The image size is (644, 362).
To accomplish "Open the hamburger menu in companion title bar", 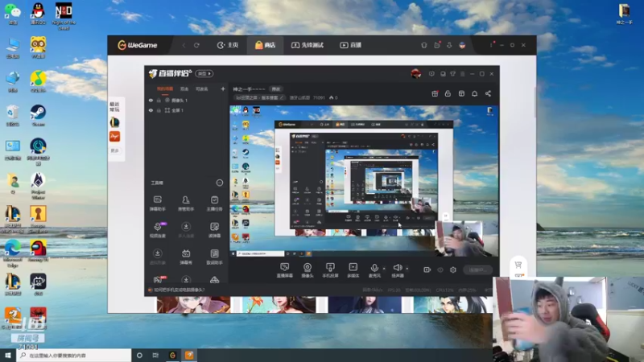I will (462, 74).
